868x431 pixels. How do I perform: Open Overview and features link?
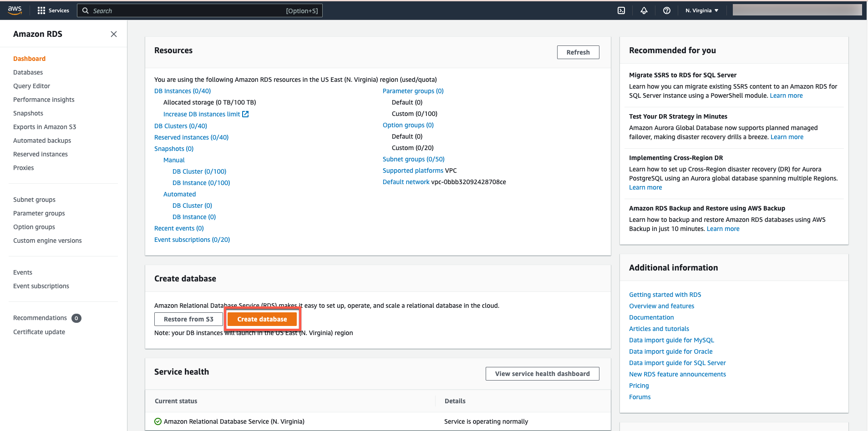[662, 306]
